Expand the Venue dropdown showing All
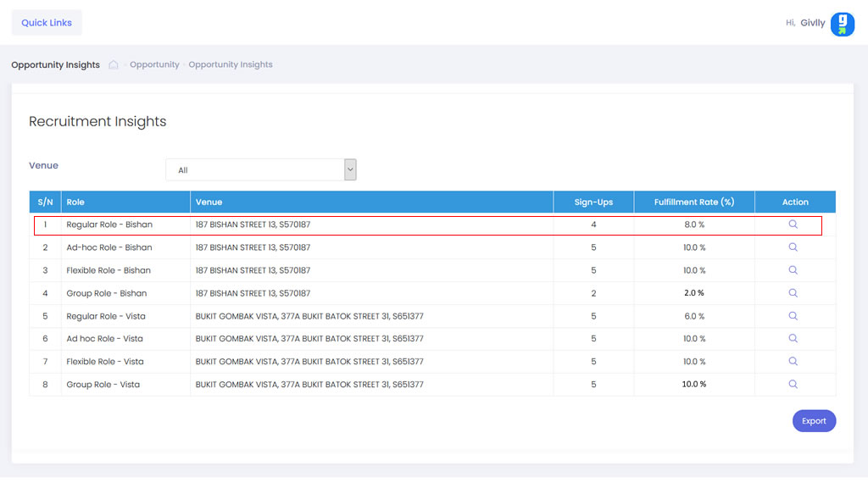This screenshot has height=488, width=868. 261,170
